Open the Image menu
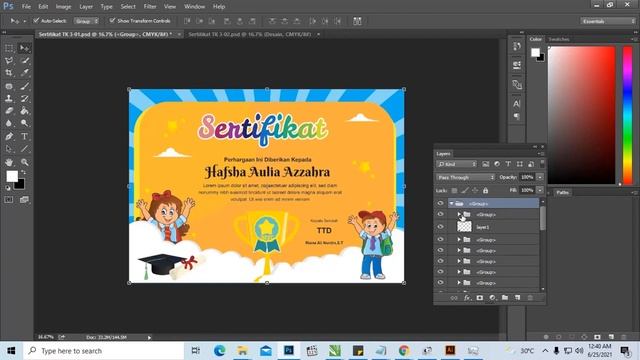Screen dimensions: 640x360 [x=63, y=7]
